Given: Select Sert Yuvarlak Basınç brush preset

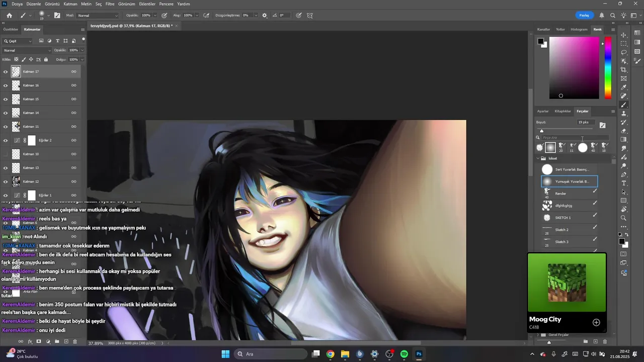Looking at the screenshot, I should (570, 169).
